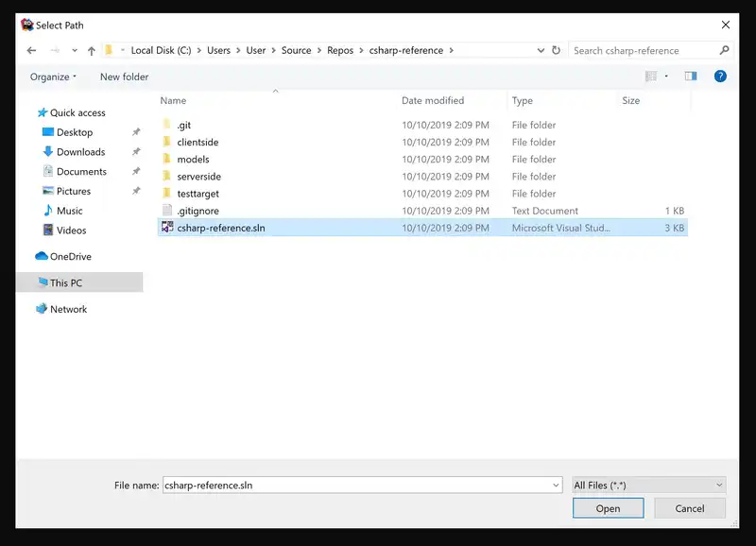Click the Up one level arrow
The width and height of the screenshot is (756, 546).
[91, 51]
